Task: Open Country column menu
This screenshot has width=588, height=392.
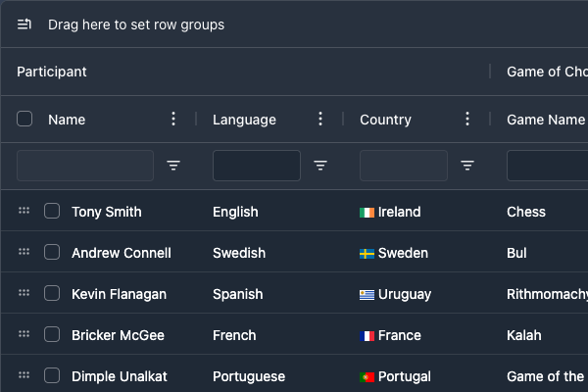Action: tap(467, 119)
